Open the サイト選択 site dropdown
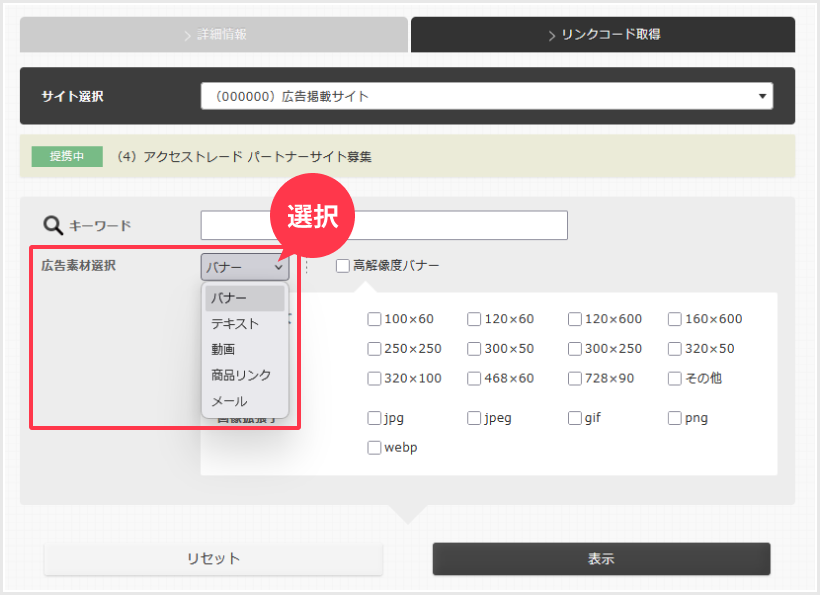 point(486,96)
